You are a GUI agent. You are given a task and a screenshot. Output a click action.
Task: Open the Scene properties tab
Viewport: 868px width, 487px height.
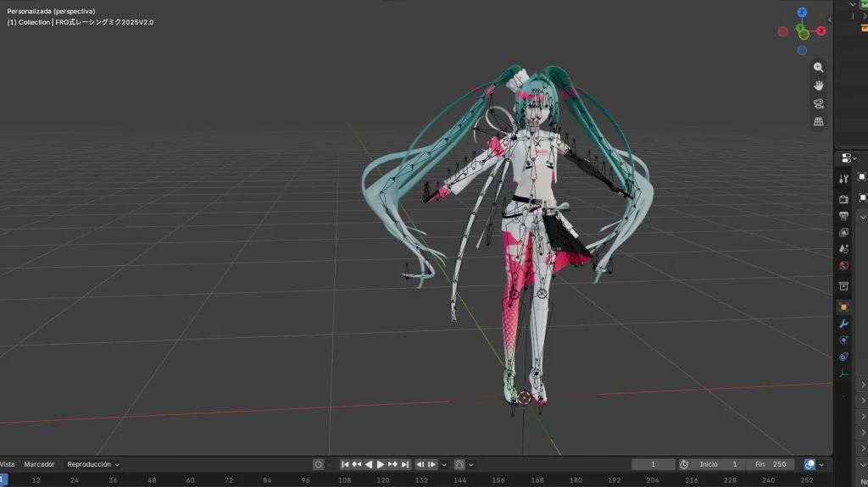point(843,249)
